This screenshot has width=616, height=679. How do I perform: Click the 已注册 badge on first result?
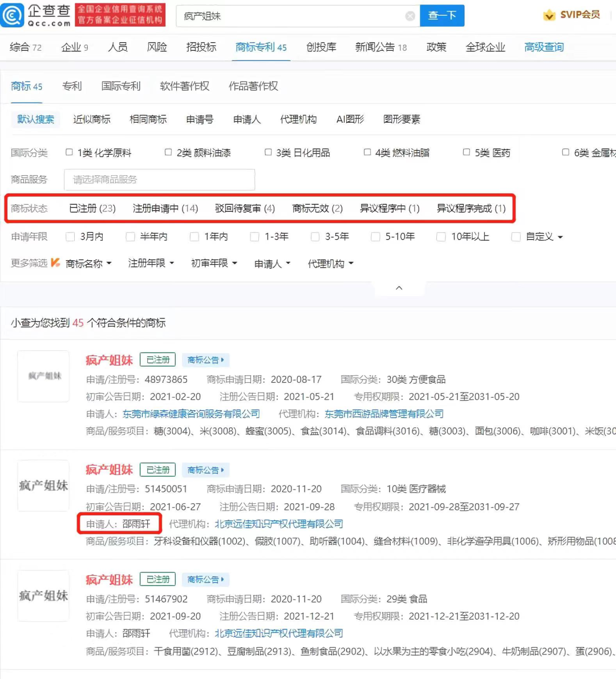[x=157, y=359]
